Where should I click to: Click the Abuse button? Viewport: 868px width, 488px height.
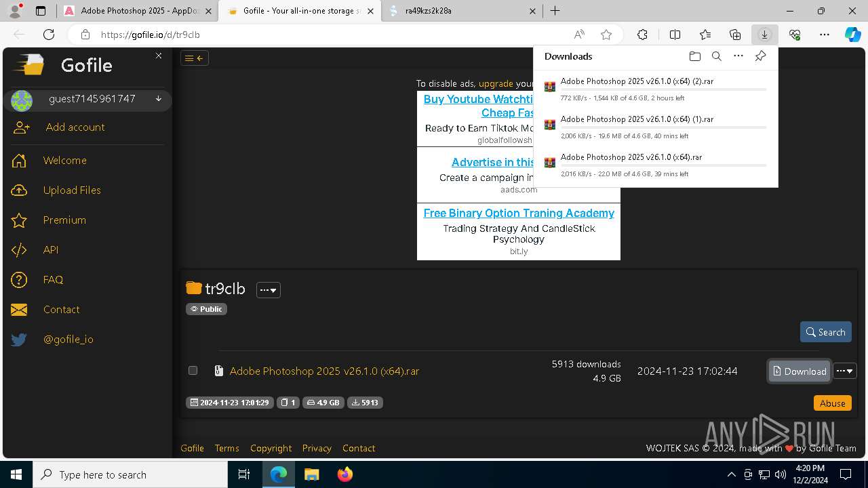[832, 403]
